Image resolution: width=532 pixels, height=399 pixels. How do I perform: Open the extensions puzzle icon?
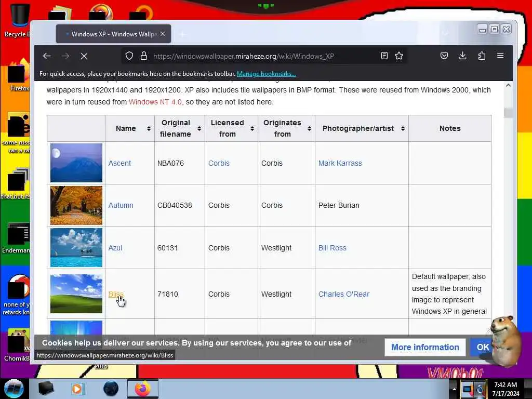point(482,56)
